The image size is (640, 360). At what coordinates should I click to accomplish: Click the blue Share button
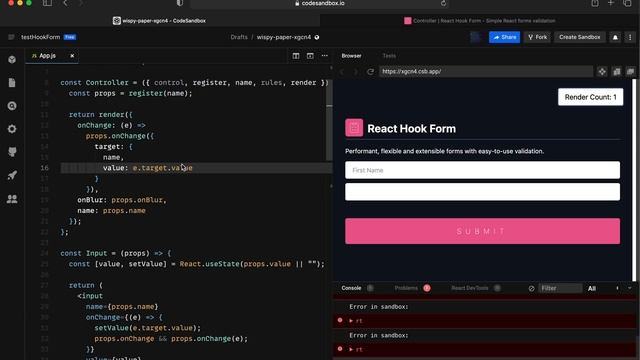tap(504, 37)
